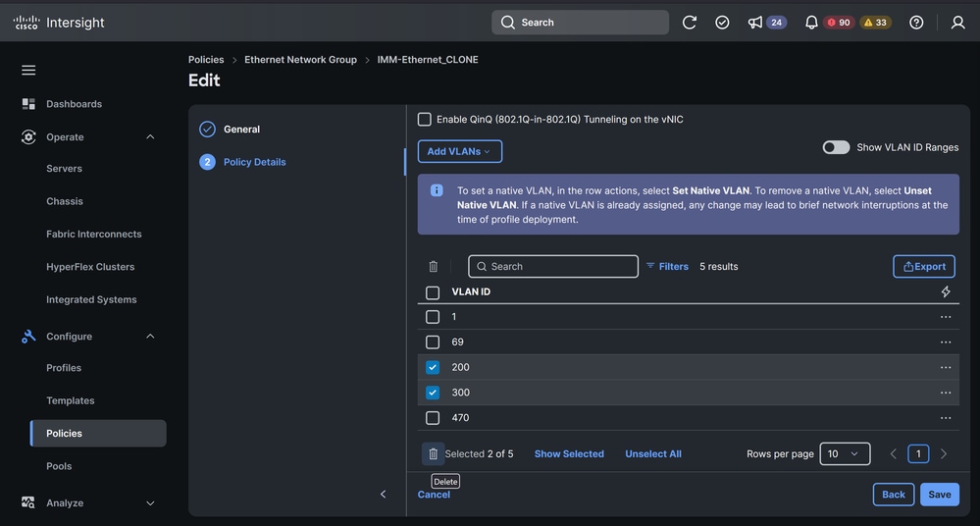Click the yellow 33 warnings badge
Screen dimensions: 980x526
[875, 23]
